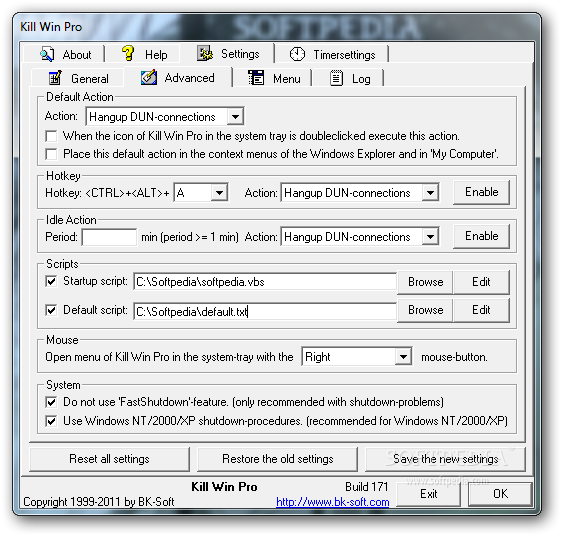Click the Default script path field
The width and height of the screenshot is (562, 536).
tap(265, 312)
